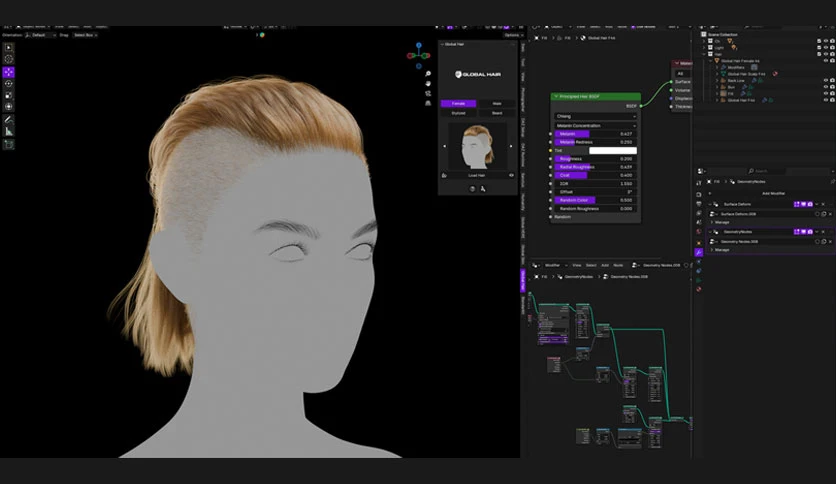The height and width of the screenshot is (484, 836).
Task: Click the Load Hair button
Action: click(x=477, y=175)
